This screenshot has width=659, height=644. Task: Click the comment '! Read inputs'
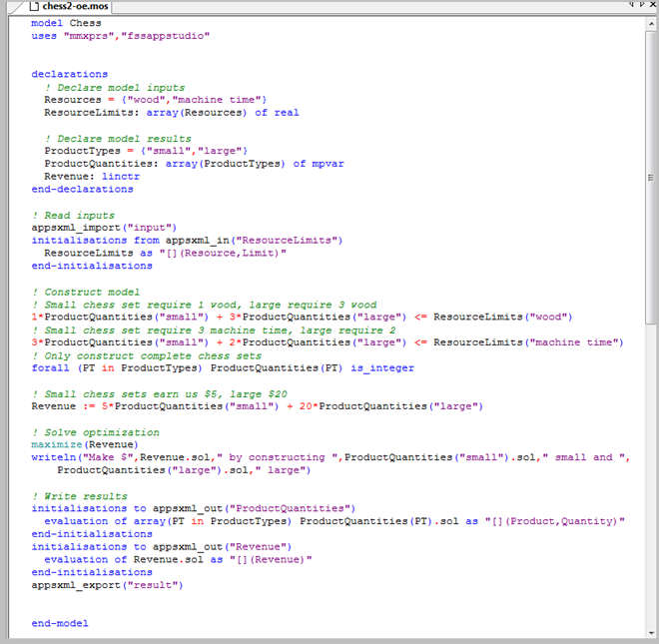tap(73, 216)
